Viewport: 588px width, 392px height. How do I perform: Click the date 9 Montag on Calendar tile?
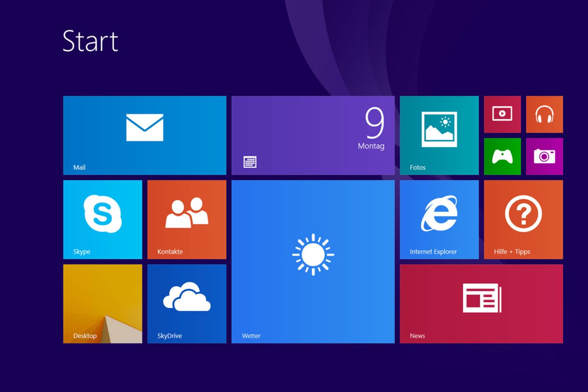click(372, 129)
